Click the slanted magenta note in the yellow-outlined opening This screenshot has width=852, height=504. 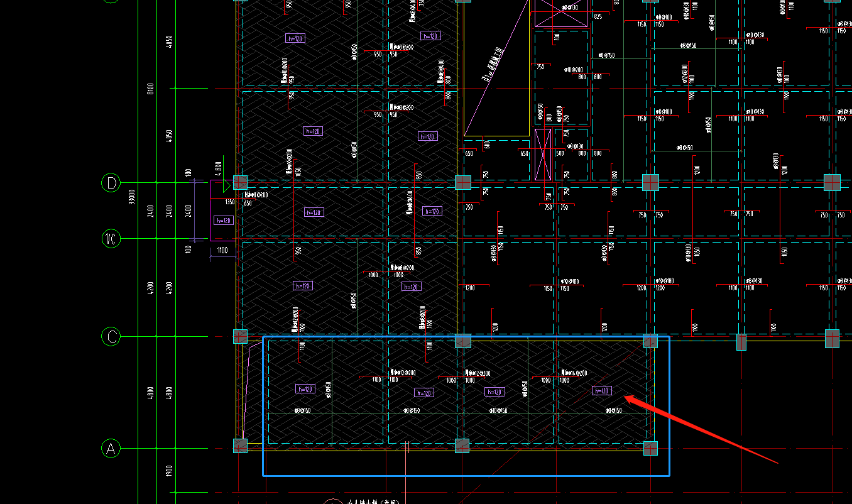(494, 65)
